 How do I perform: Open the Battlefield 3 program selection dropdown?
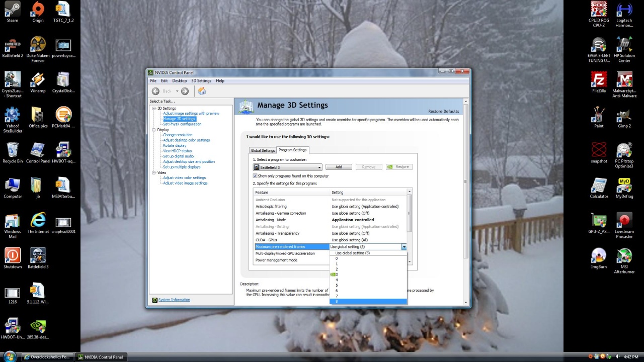[319, 167]
